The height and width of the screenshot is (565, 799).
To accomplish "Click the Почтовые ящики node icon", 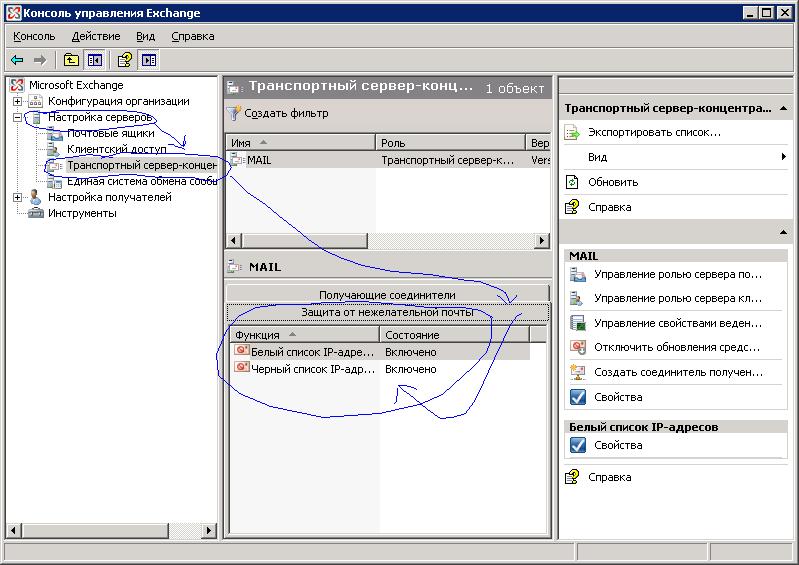I will pyautogui.click(x=54, y=133).
